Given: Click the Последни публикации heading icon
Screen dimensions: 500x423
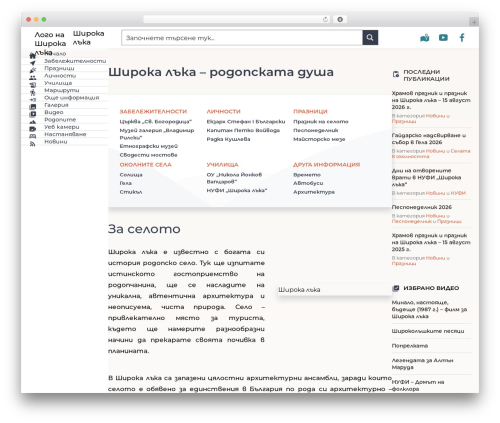Looking at the screenshot, I should (x=396, y=74).
